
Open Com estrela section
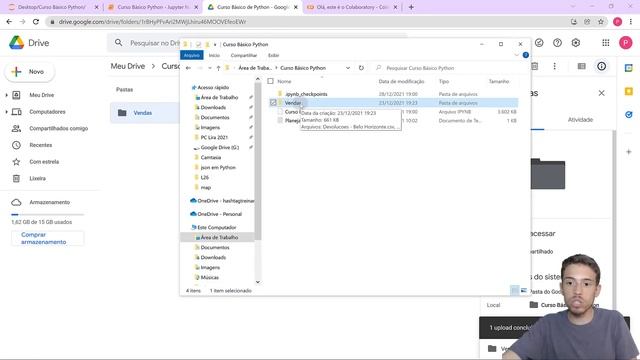point(44,162)
